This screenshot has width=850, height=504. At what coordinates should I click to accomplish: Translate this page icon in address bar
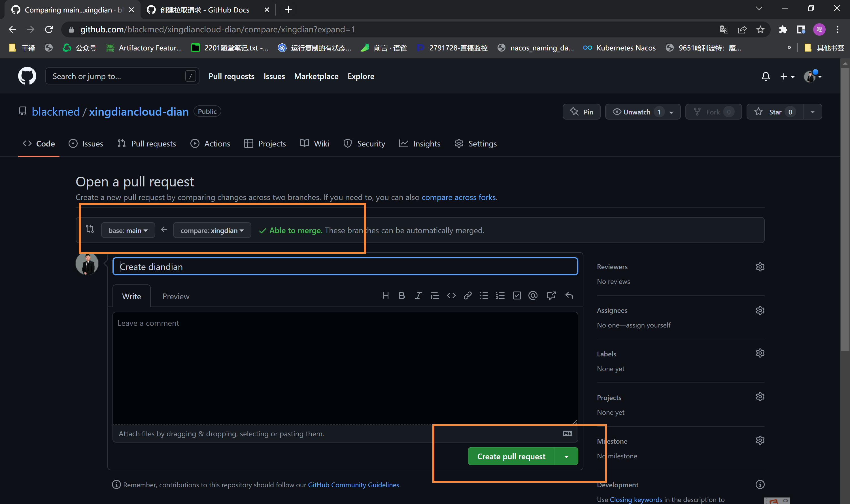pos(724,29)
